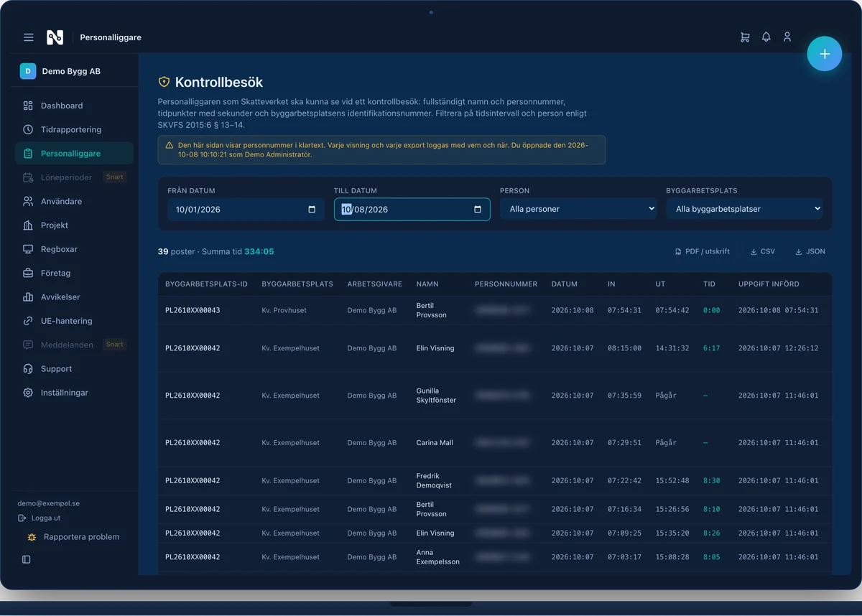The height and width of the screenshot is (616, 862).
Task: Click the Löneperioder calendar icon
Action: (28, 177)
